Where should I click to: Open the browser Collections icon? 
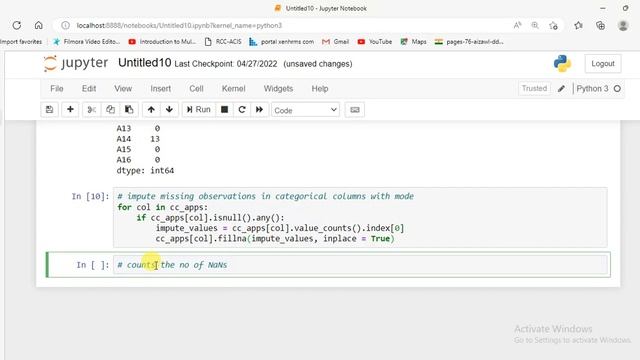click(x=600, y=26)
